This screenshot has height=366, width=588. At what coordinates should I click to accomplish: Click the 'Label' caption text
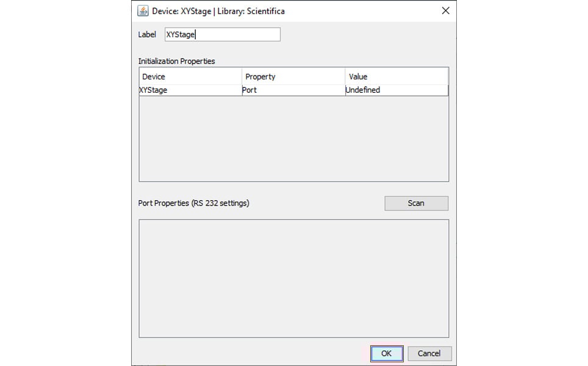pyautogui.click(x=147, y=35)
